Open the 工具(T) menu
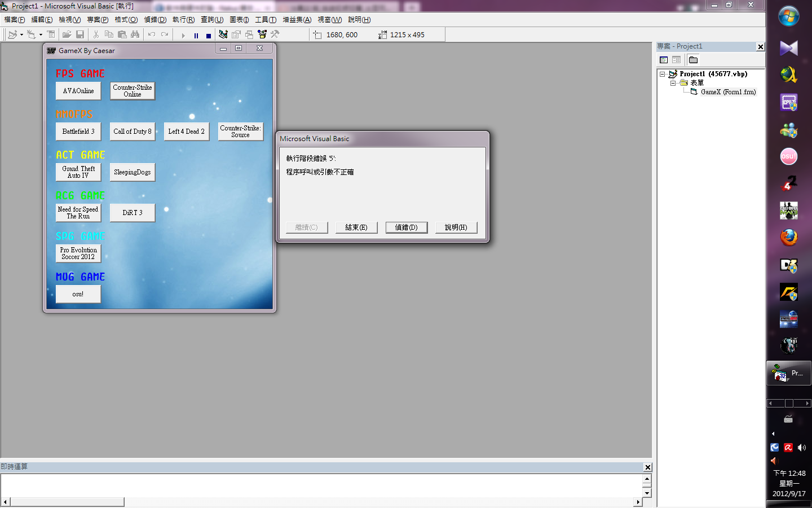812x508 pixels. [x=266, y=20]
